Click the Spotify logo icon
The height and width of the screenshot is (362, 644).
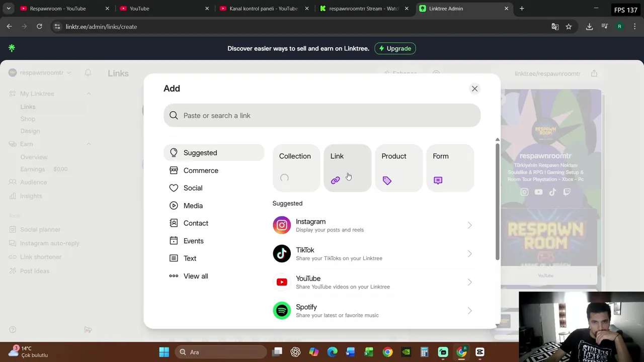point(282,311)
